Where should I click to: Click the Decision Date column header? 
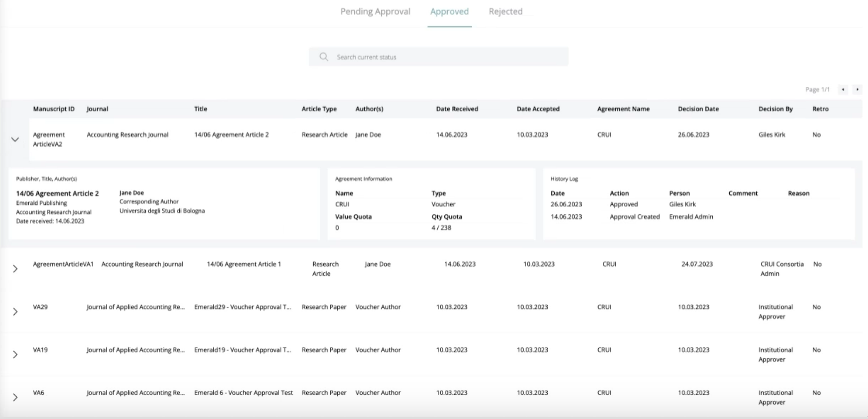[698, 109]
